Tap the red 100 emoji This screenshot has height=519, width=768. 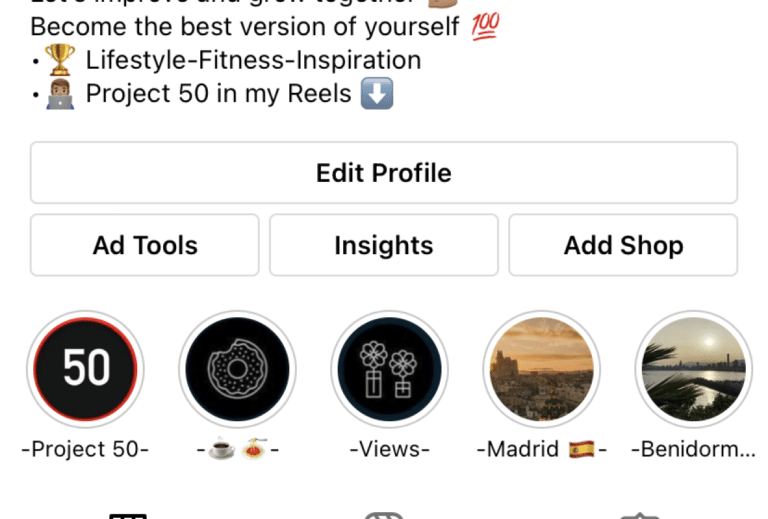click(x=485, y=26)
